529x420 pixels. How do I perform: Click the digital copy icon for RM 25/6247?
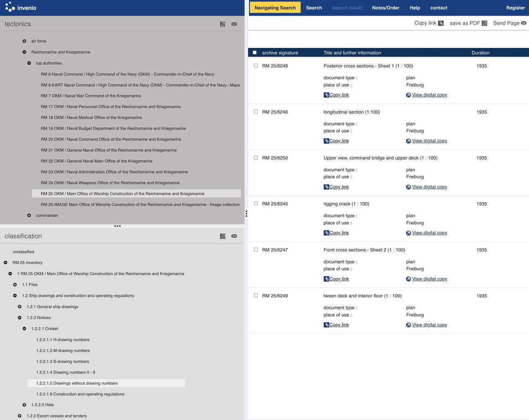point(409,279)
